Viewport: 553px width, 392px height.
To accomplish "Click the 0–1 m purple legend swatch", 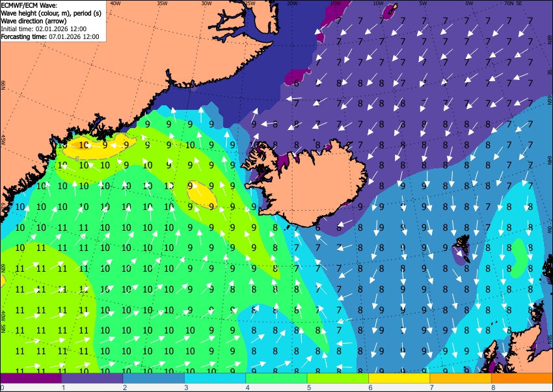I will [x=31, y=378].
